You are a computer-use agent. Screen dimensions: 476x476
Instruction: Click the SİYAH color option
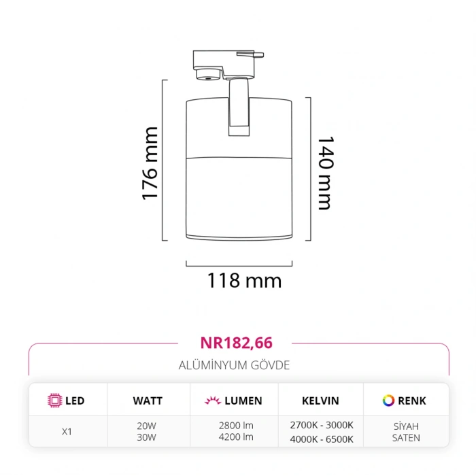click(x=406, y=424)
